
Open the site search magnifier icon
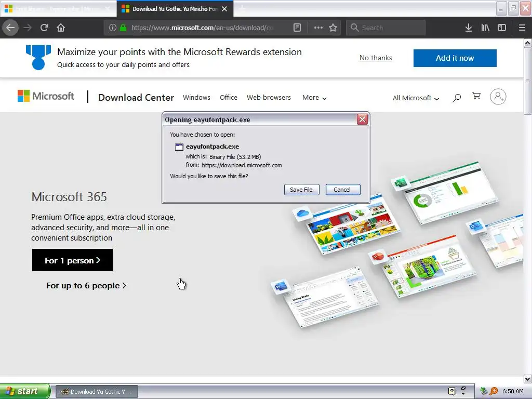[457, 98]
